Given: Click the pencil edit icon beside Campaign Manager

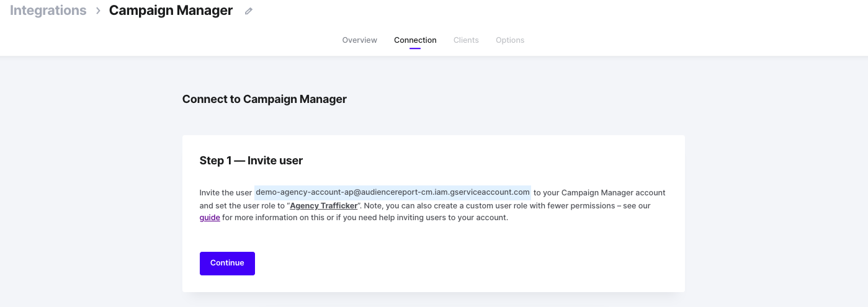Looking at the screenshot, I should tap(249, 11).
